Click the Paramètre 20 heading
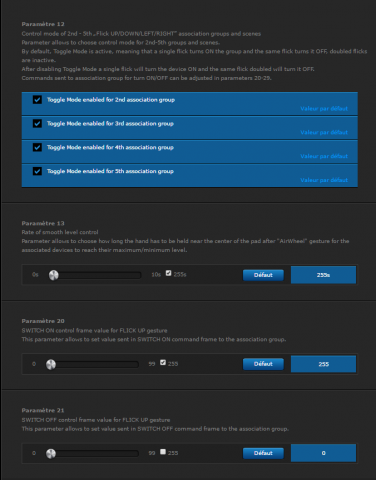The height and width of the screenshot is (480, 376). (x=43, y=321)
